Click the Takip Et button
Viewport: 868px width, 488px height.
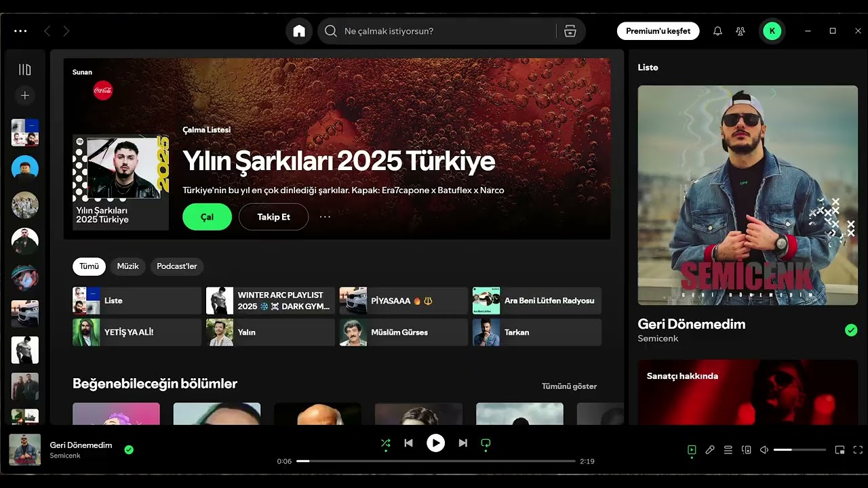click(x=273, y=217)
